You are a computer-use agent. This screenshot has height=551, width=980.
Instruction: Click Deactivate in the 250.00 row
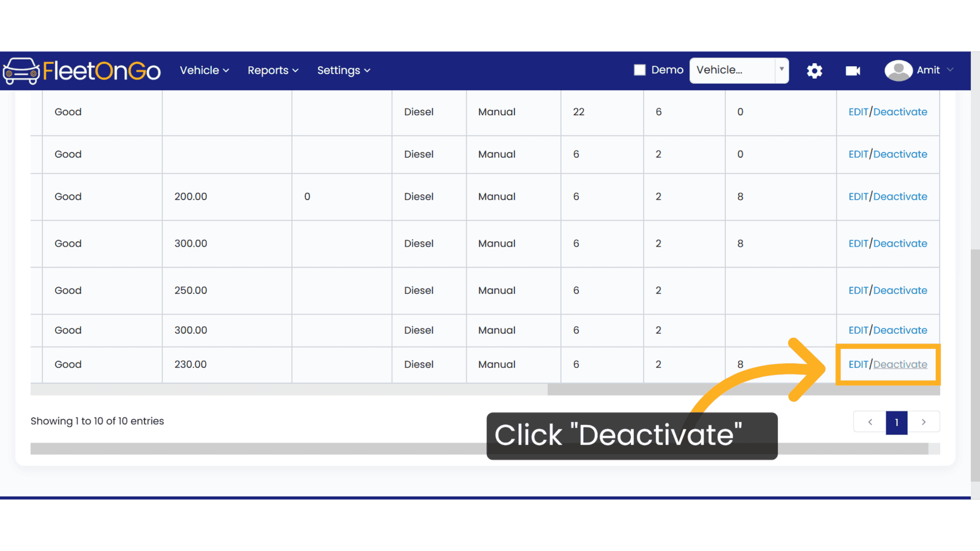click(x=900, y=291)
